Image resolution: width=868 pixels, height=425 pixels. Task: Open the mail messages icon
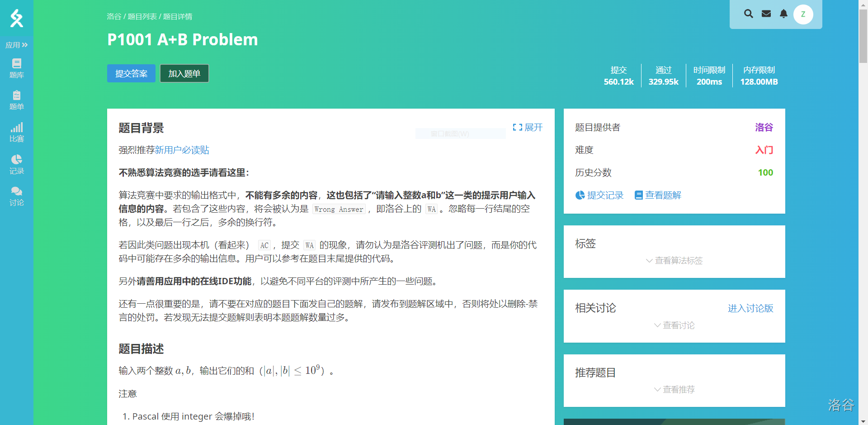point(766,14)
